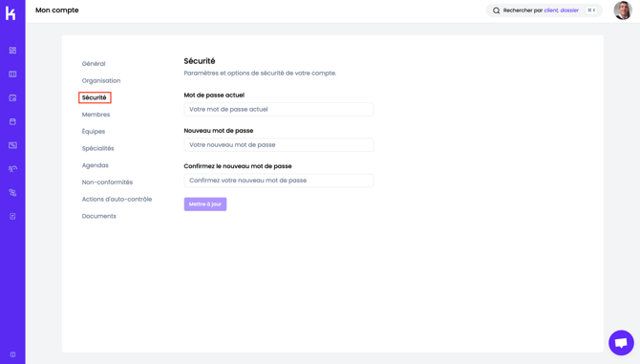Click the search magnifier icon
Image resolution: width=640 pixels, height=364 pixels.
tap(497, 11)
